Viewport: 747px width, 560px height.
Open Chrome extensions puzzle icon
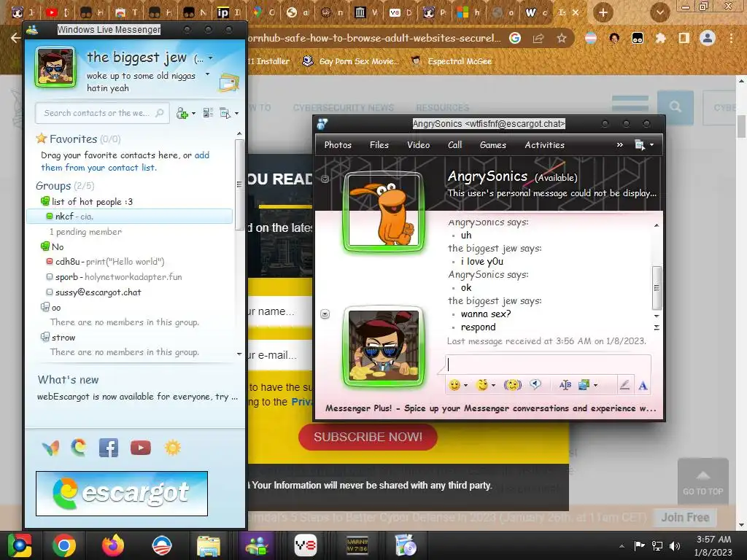(x=660, y=38)
